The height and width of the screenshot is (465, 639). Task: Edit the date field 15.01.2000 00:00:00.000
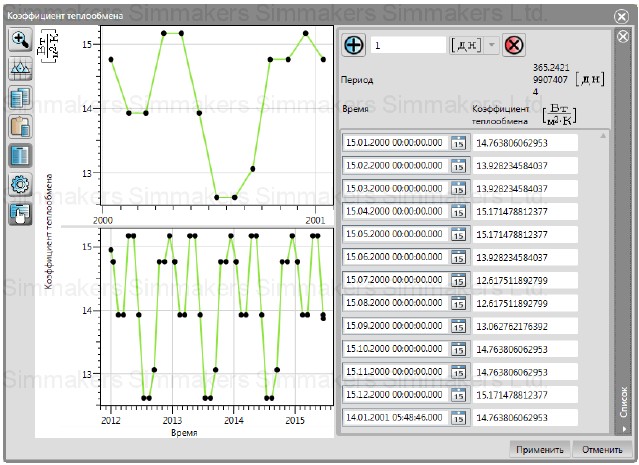coord(395,143)
